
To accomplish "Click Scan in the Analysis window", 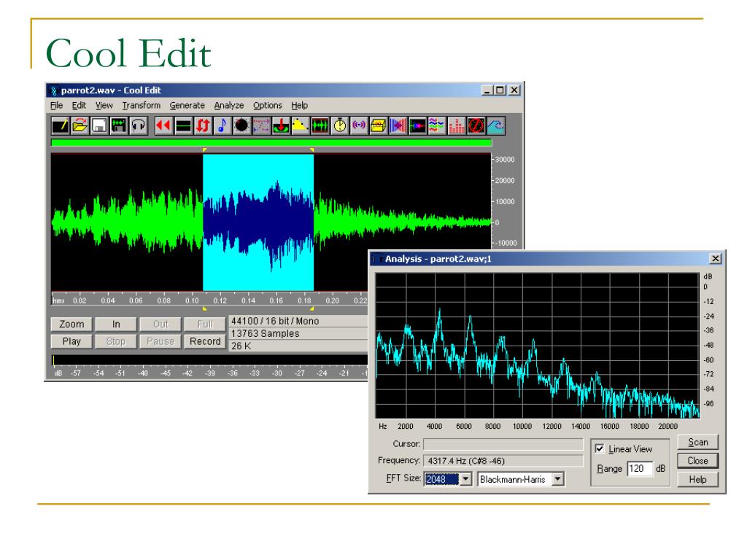I will 698,442.
